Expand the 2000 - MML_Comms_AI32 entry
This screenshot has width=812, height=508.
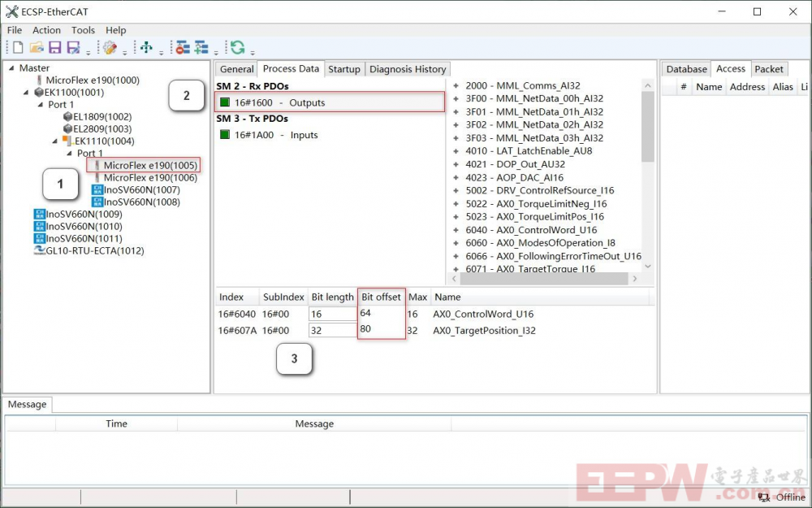456,85
